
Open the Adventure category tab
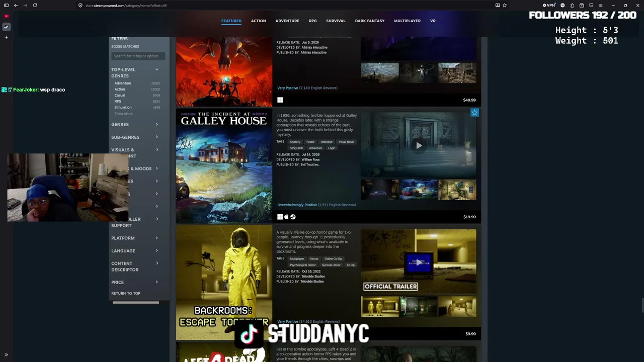[287, 21]
